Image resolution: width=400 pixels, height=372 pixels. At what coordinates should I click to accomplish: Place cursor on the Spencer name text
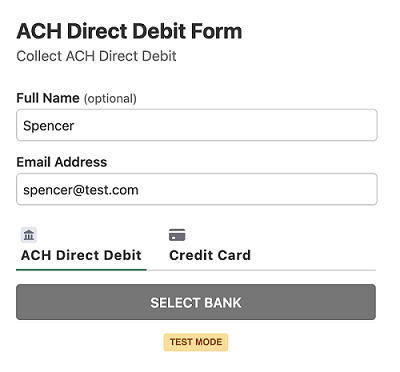[49, 126]
